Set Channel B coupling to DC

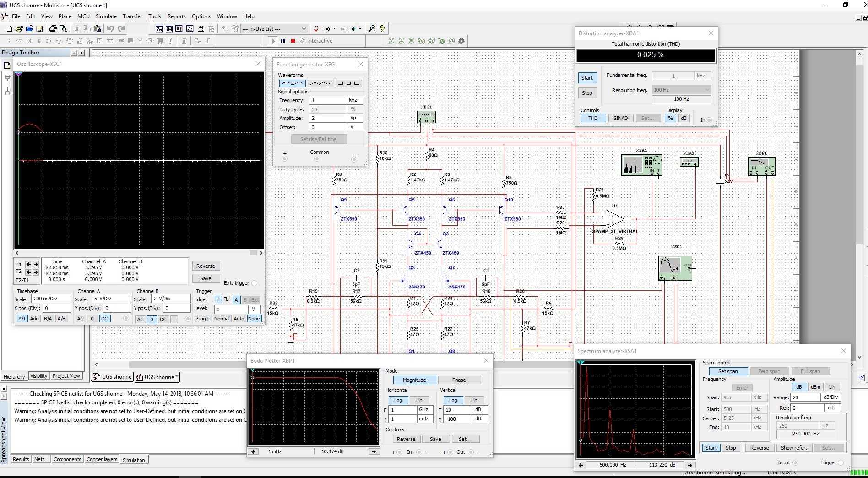[163, 320]
